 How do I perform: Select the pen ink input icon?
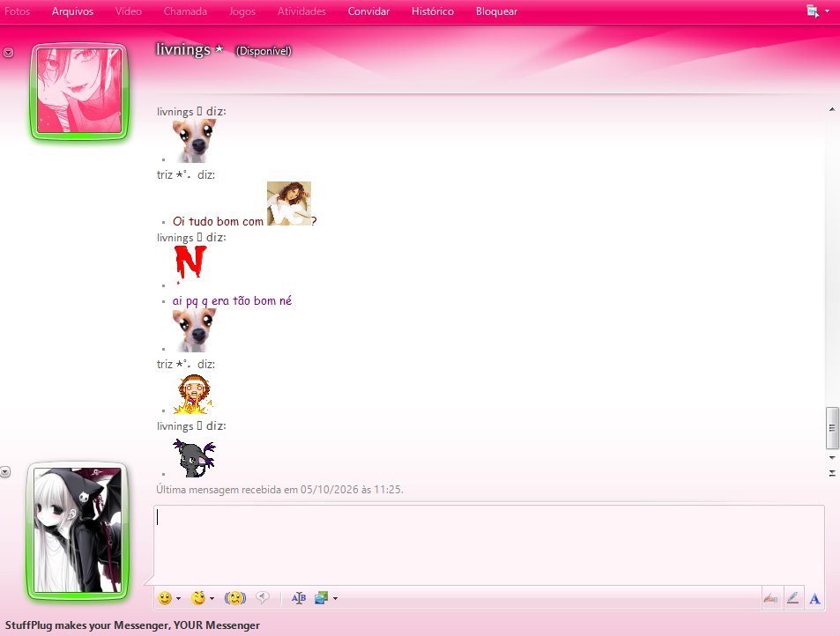pyautogui.click(x=793, y=598)
